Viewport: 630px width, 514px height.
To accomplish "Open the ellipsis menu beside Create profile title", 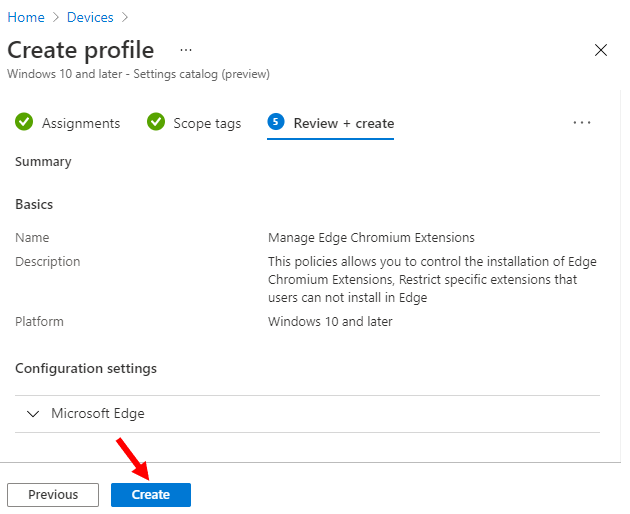I will tap(186, 50).
